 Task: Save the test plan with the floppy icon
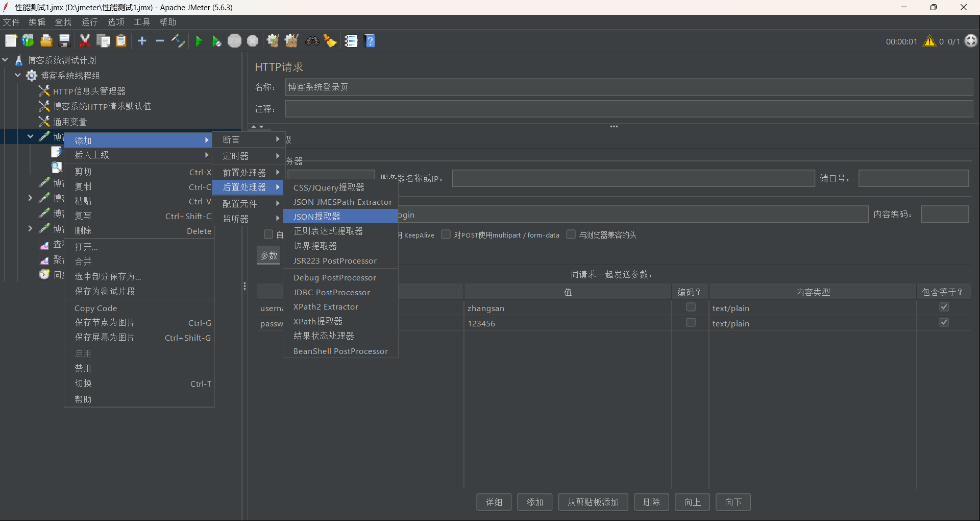pos(64,41)
